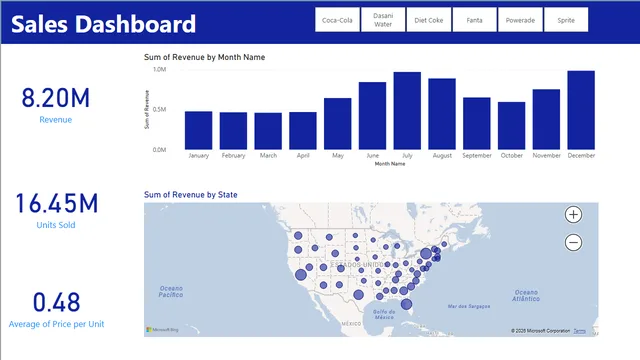Click the December x-axis label
The height and width of the screenshot is (360, 640).
point(581,156)
